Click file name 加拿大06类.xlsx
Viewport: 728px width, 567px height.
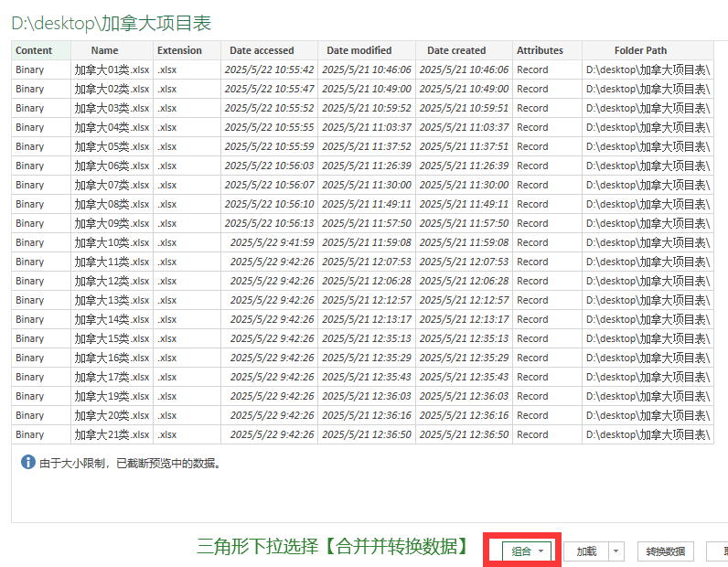click(112, 166)
